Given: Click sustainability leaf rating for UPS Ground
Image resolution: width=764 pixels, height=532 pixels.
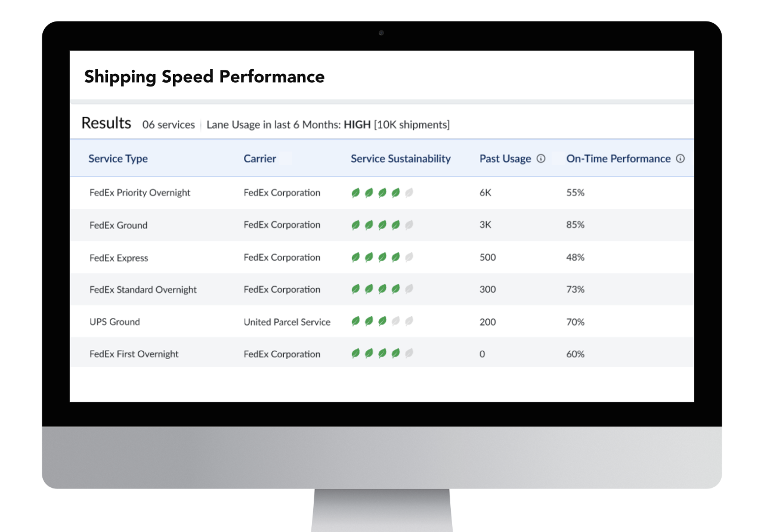Looking at the screenshot, I should tap(382, 321).
